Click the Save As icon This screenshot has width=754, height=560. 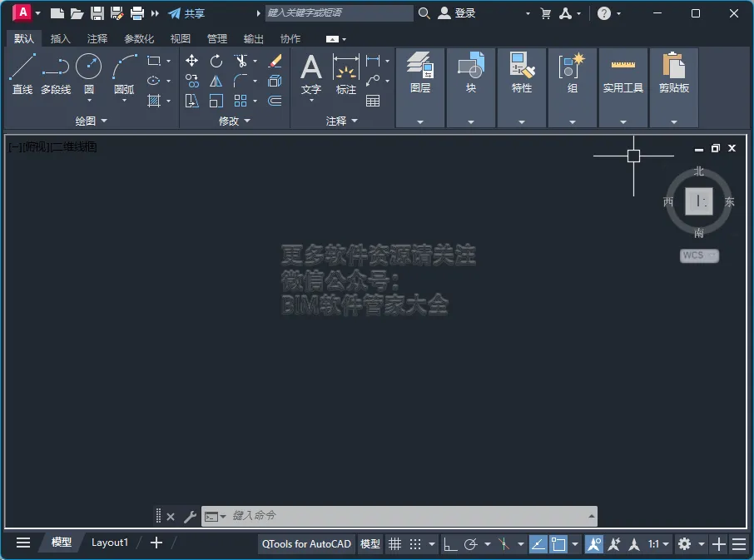pyautogui.click(x=117, y=13)
